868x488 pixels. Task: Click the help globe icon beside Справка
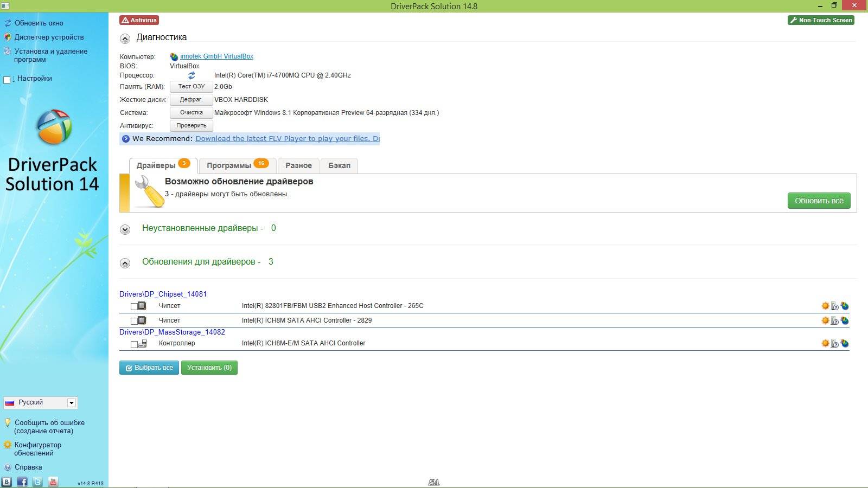point(8,467)
